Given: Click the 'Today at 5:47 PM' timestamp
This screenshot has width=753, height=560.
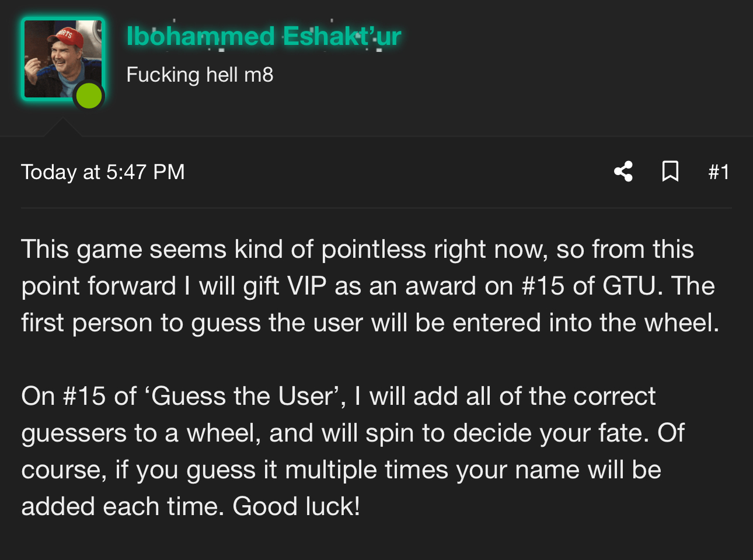Looking at the screenshot, I should click(103, 172).
